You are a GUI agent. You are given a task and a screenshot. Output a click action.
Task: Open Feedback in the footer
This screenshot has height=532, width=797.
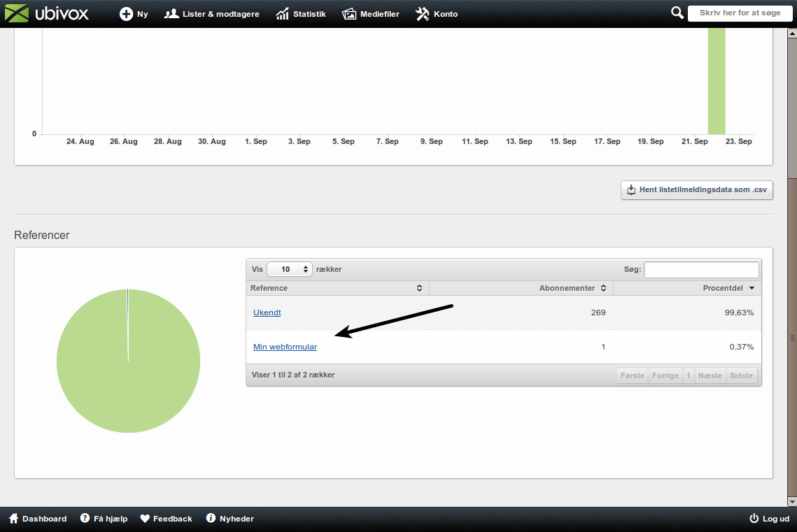(167, 518)
